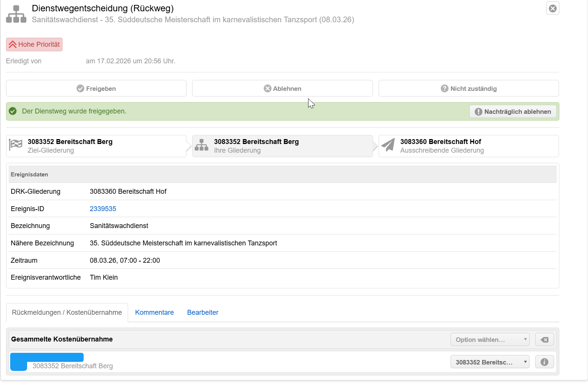
Task: Click the info icon button
Action: tap(544, 362)
